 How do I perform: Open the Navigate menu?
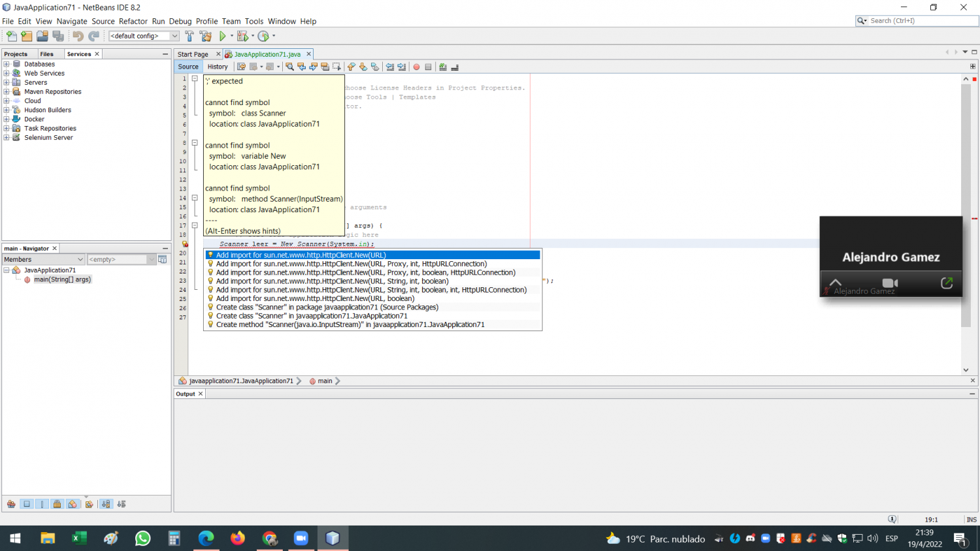click(x=72, y=21)
